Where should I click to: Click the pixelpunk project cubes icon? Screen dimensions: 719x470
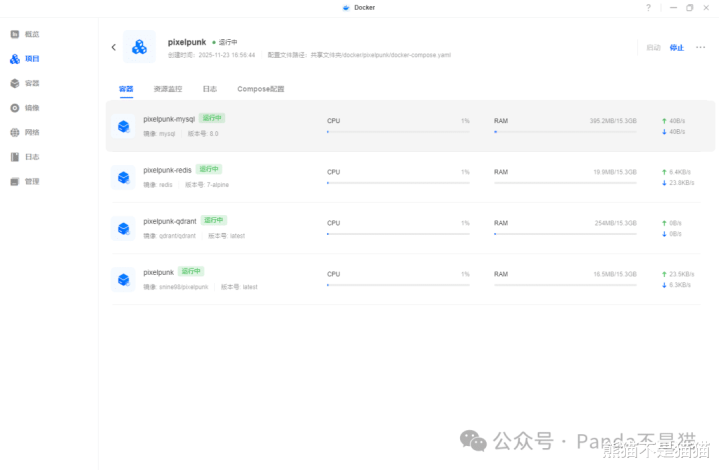click(139, 47)
